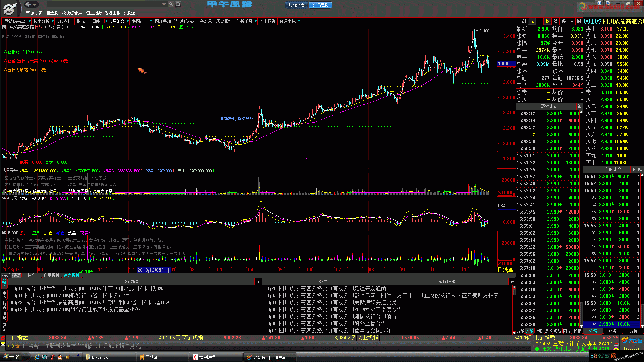Toggle the 权 rights-adjustment button
The image size is (644, 362).
(547, 21)
